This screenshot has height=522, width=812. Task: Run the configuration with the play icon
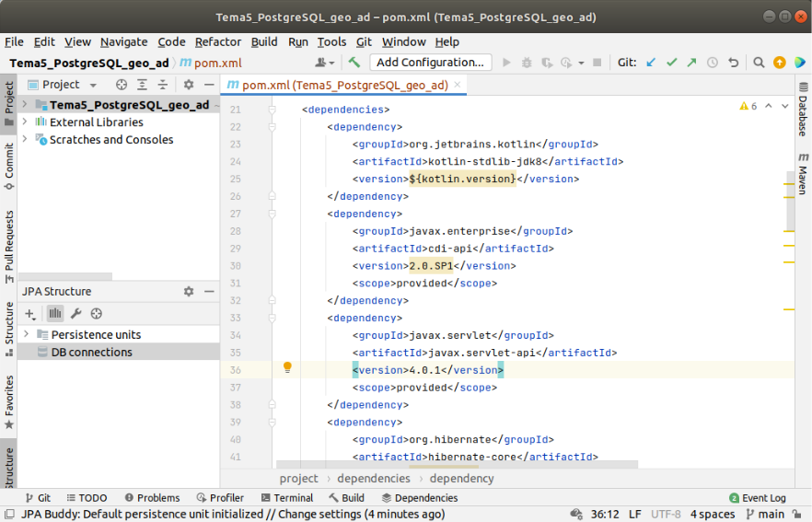(x=506, y=63)
